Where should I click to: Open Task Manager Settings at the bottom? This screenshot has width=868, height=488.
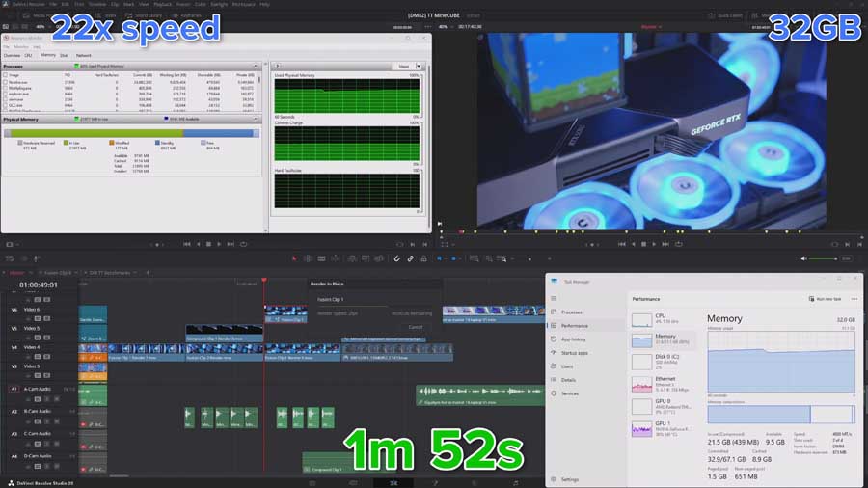click(x=571, y=479)
